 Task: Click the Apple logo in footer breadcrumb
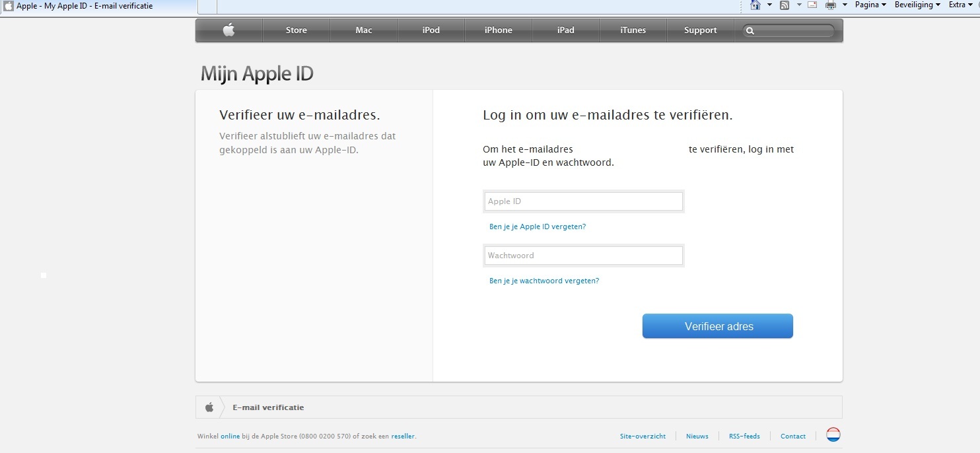(209, 407)
